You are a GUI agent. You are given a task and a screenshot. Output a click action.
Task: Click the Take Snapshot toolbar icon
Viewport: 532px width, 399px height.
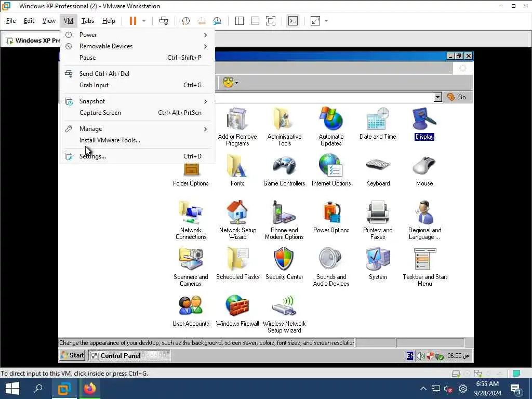pyautogui.click(x=185, y=21)
